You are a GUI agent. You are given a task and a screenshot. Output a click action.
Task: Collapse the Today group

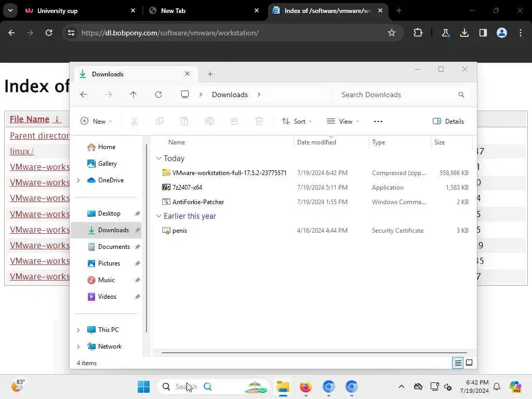(x=158, y=158)
